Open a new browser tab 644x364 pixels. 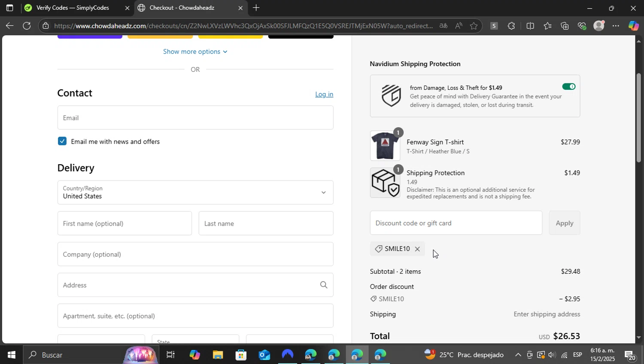tap(256, 8)
